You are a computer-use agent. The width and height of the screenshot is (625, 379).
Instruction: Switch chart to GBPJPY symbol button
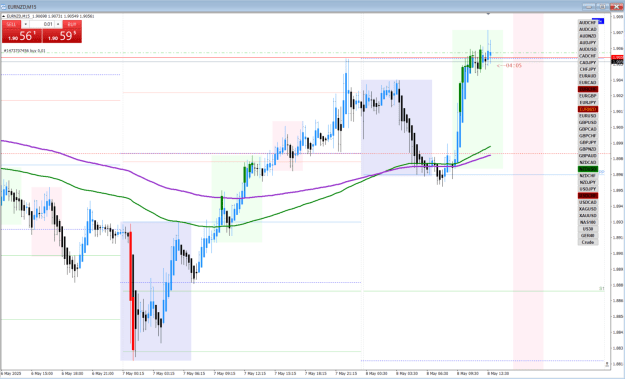point(588,142)
